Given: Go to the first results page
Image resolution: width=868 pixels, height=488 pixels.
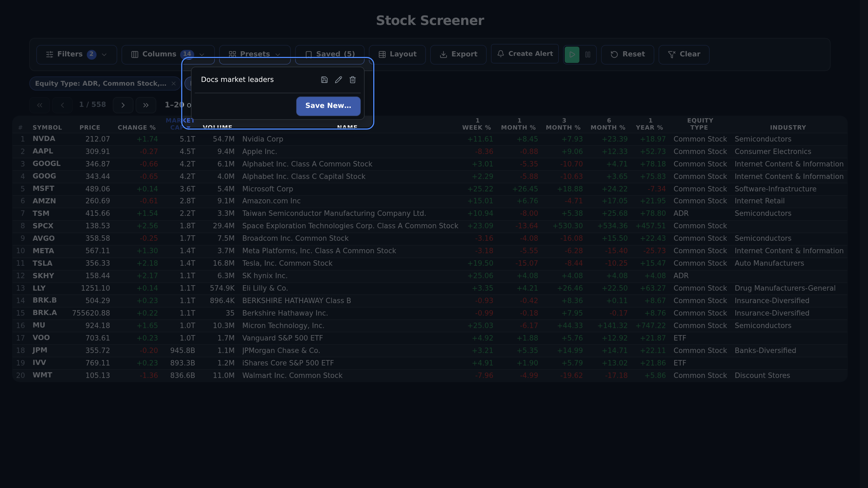Looking at the screenshot, I should tap(39, 105).
